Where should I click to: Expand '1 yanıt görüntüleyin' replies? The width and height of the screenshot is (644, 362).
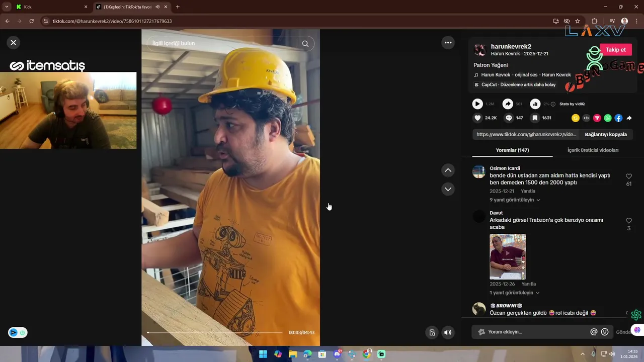coord(515,293)
